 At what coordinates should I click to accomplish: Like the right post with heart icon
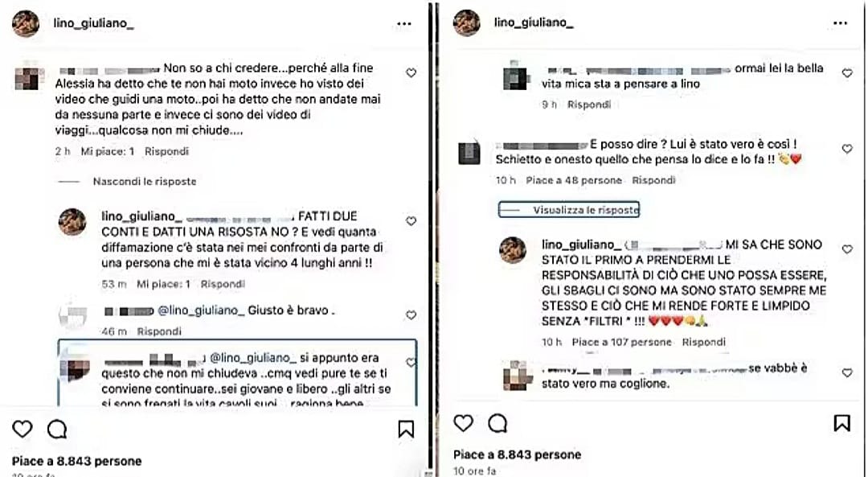(x=464, y=423)
